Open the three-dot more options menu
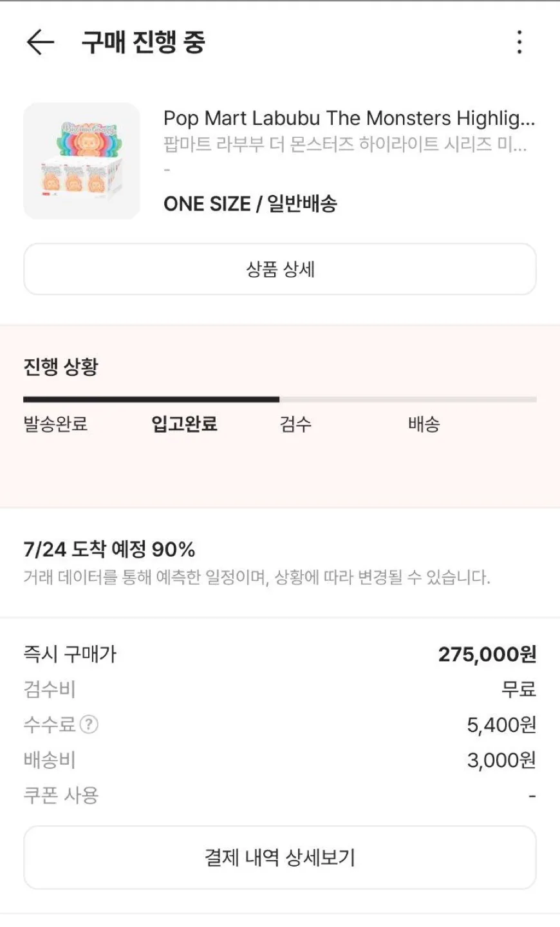 coord(519,42)
